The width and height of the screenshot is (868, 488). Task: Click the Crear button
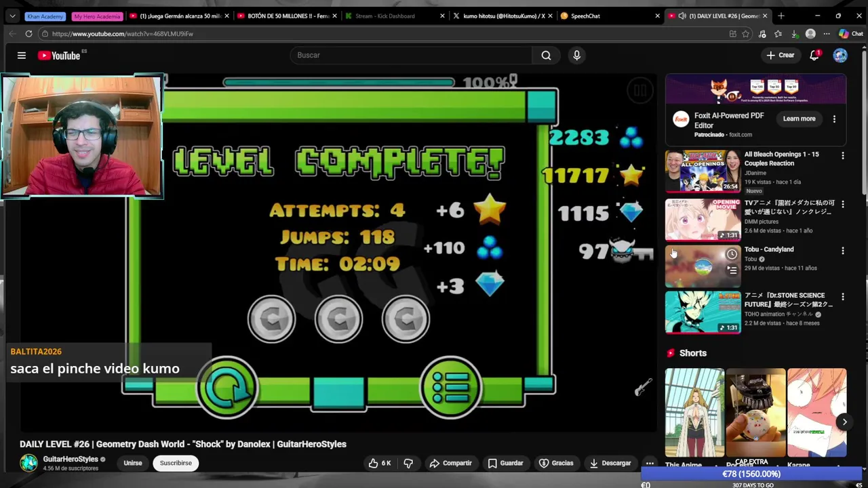coord(780,55)
